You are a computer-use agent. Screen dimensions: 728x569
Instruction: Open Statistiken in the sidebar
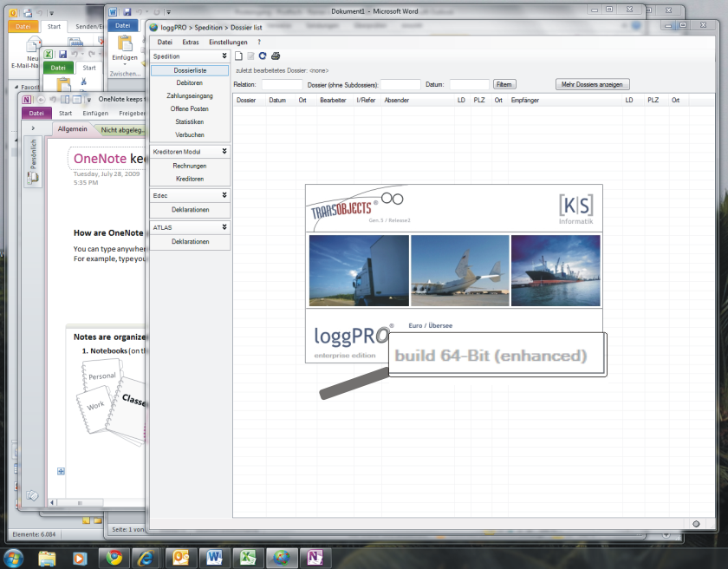click(x=190, y=121)
